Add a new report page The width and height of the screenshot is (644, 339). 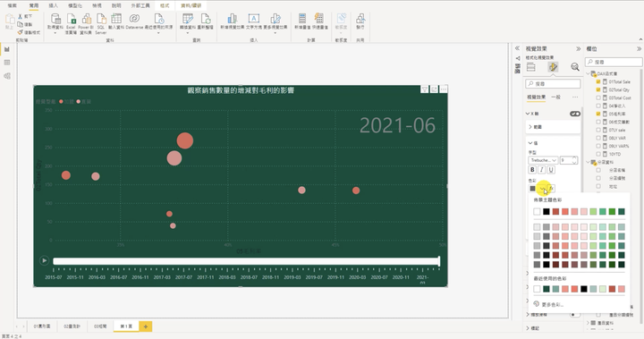point(146,326)
